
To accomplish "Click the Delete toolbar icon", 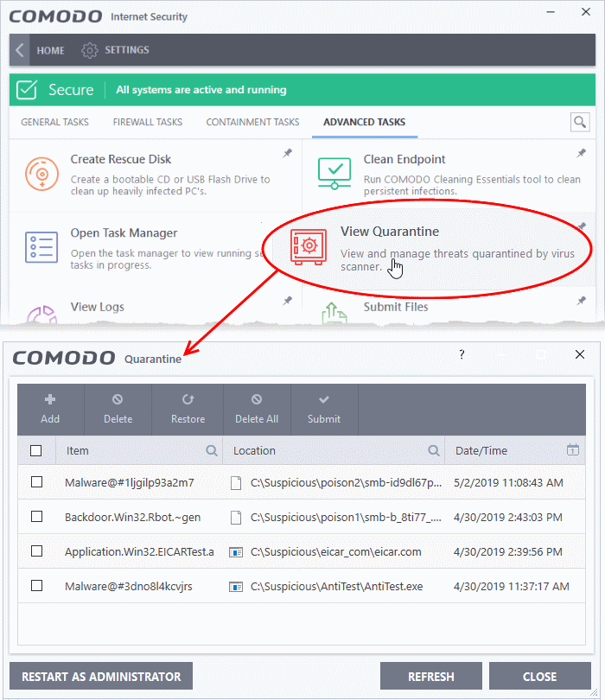I will (118, 400).
